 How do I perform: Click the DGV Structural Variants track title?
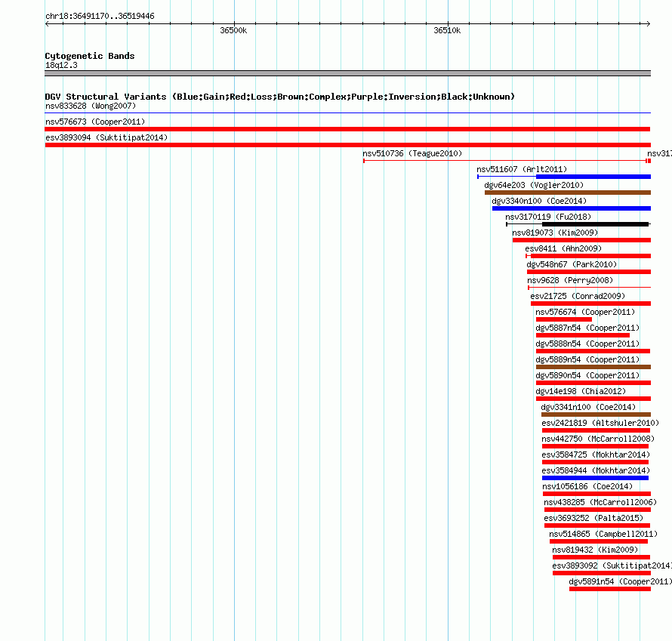click(280, 97)
